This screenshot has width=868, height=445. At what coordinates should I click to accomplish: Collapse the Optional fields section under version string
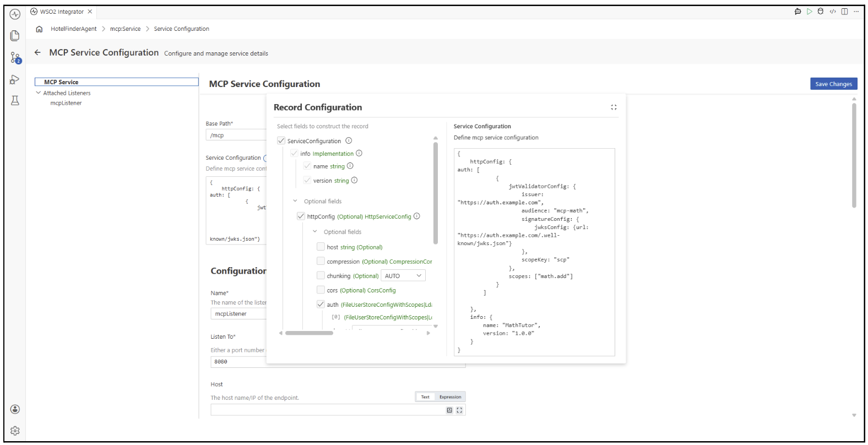pos(295,201)
